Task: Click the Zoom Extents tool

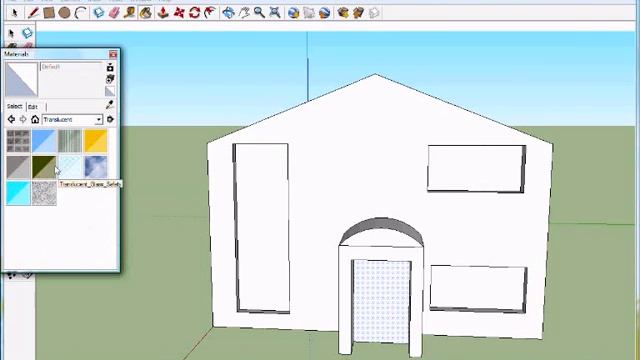Action: tap(275, 13)
